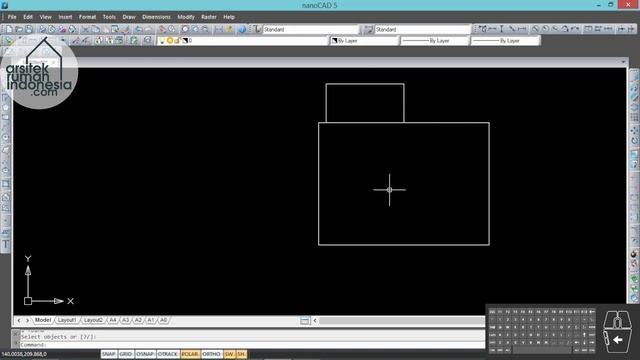This screenshot has height=360, width=640.
Task: Open the lineweight By Layer dropdown
Action: (x=505, y=40)
